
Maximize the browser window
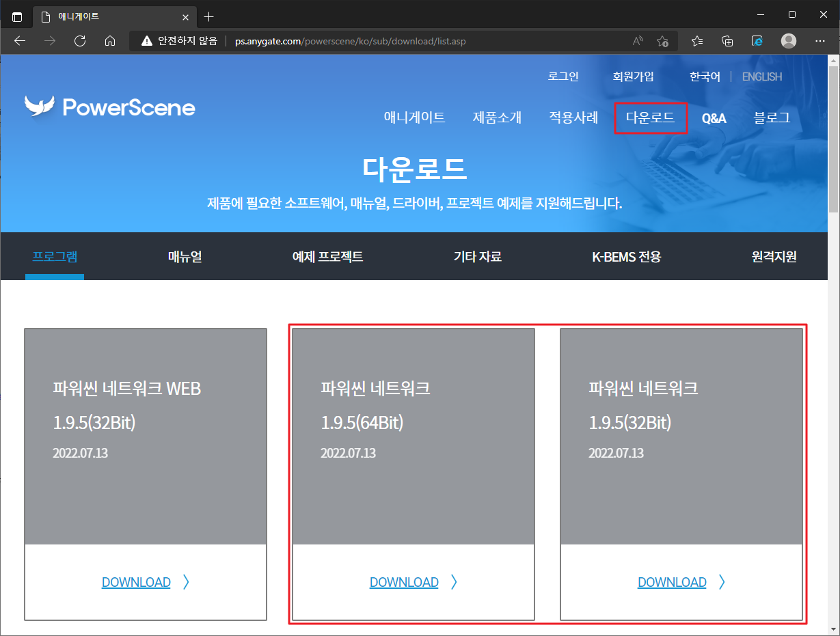point(792,14)
